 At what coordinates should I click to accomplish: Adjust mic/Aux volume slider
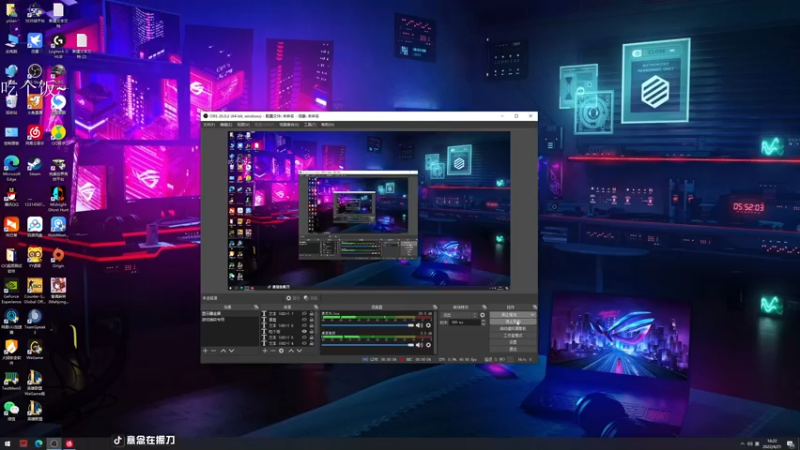coord(368,326)
